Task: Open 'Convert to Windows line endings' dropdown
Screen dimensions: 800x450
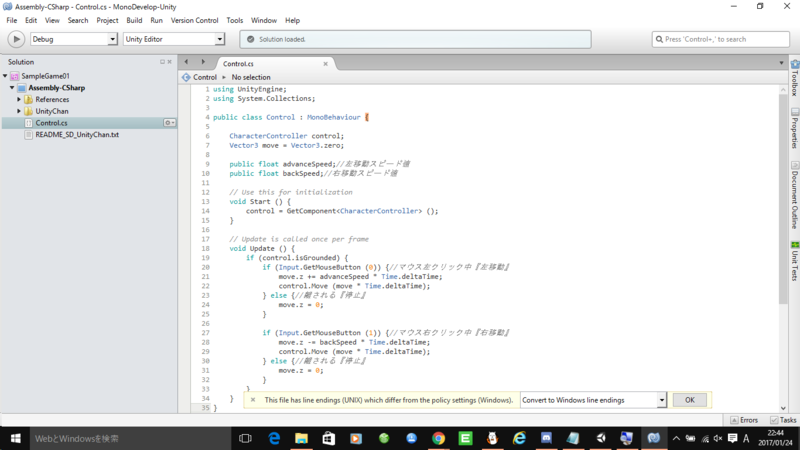Action: coord(593,400)
